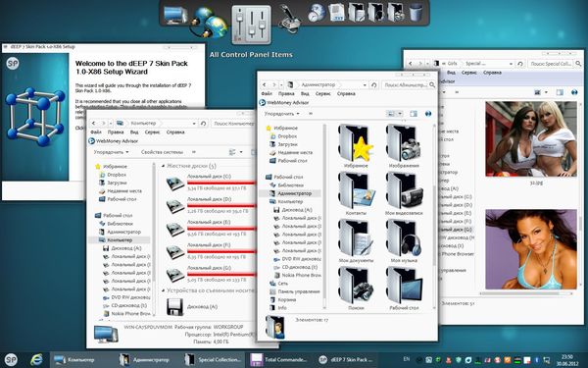The height and width of the screenshot is (368, 588).
Task: Open the view mode dropdown in Администратор window
Action: tap(400, 114)
